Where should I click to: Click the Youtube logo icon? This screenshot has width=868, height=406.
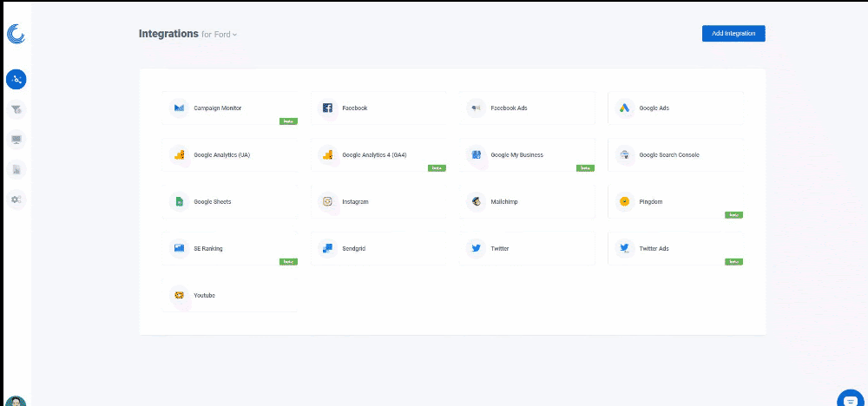[x=180, y=295]
